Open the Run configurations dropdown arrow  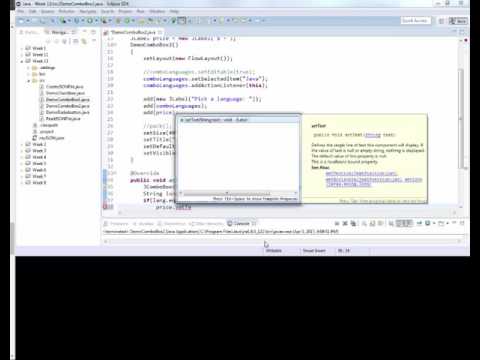coord(96,21)
